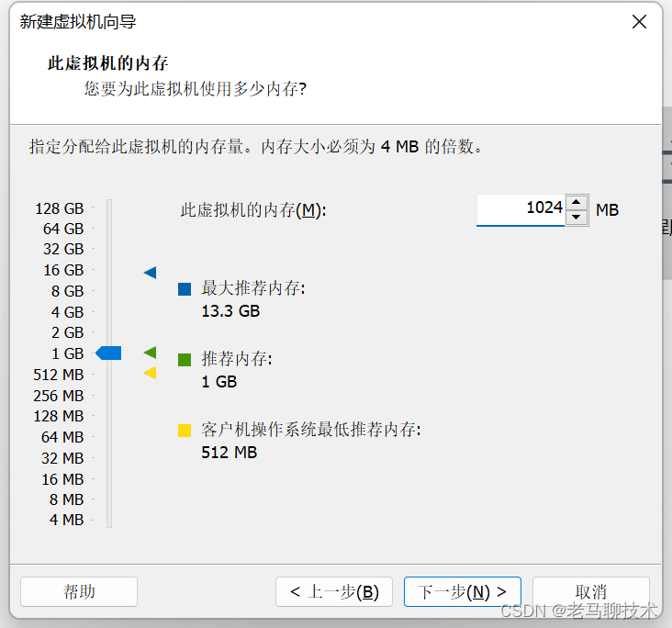The width and height of the screenshot is (672, 628).
Task: Cancel the wizard with 取消 button
Action: pyautogui.click(x=591, y=591)
